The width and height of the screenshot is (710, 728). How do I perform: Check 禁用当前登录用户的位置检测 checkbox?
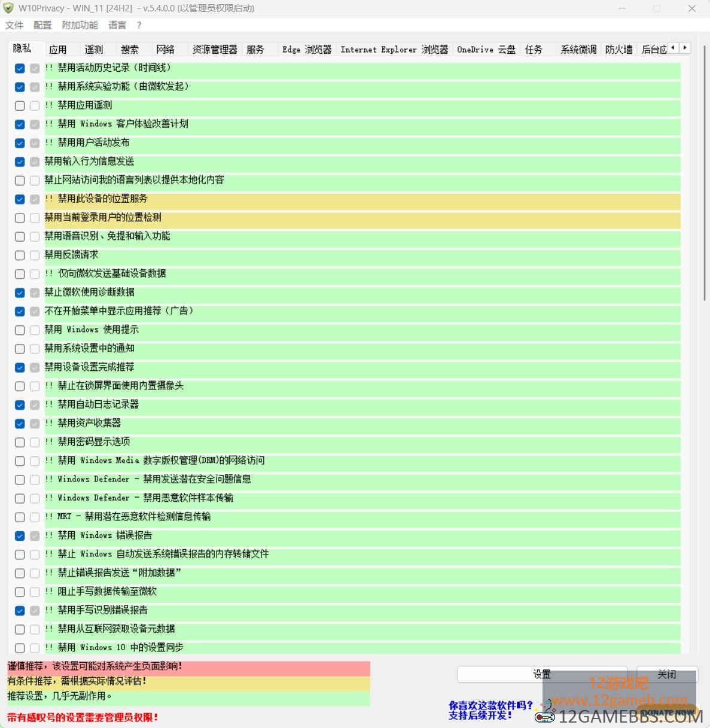coord(20,218)
